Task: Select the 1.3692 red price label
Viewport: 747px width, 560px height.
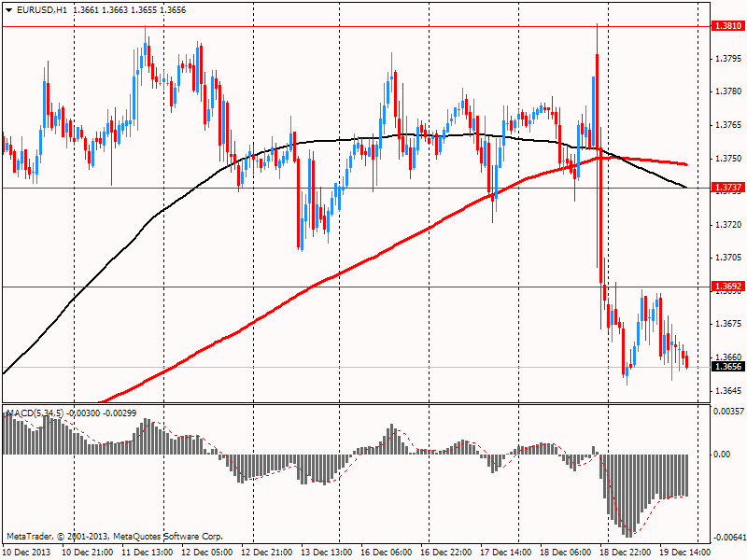Action: point(727,287)
